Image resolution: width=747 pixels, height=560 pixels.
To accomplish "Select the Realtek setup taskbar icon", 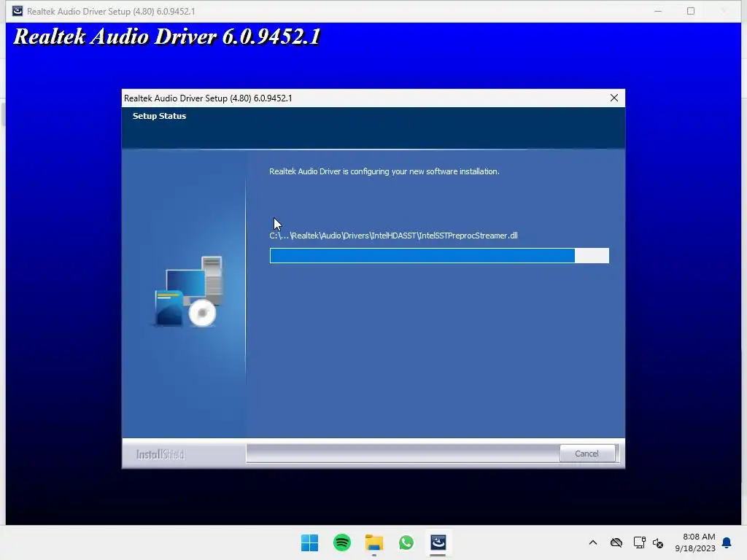I will tap(438, 542).
